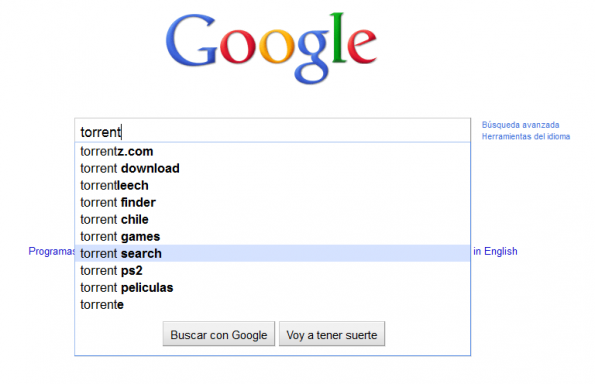Choose the "torrent chile" suggestion
The height and width of the screenshot is (384, 595).
pyautogui.click(x=272, y=220)
